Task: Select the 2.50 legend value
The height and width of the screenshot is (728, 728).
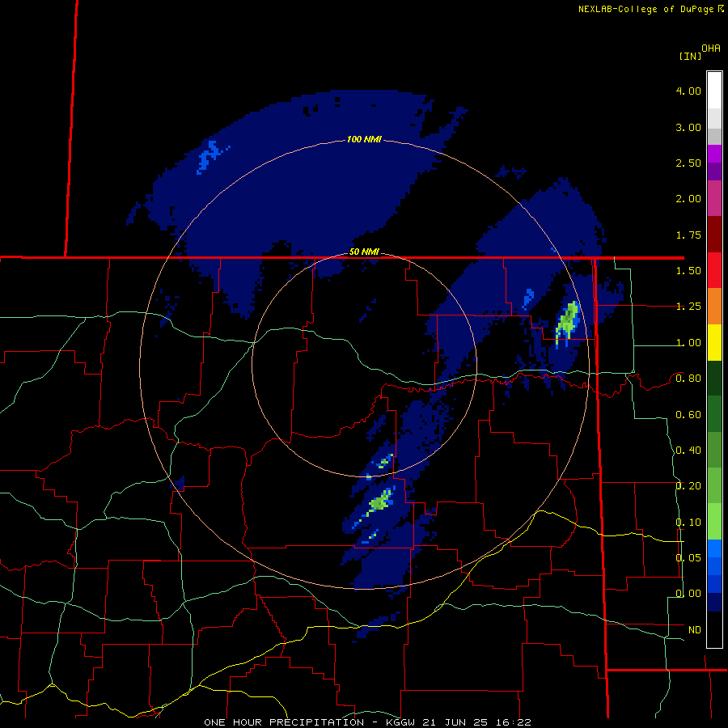Action: (688, 163)
